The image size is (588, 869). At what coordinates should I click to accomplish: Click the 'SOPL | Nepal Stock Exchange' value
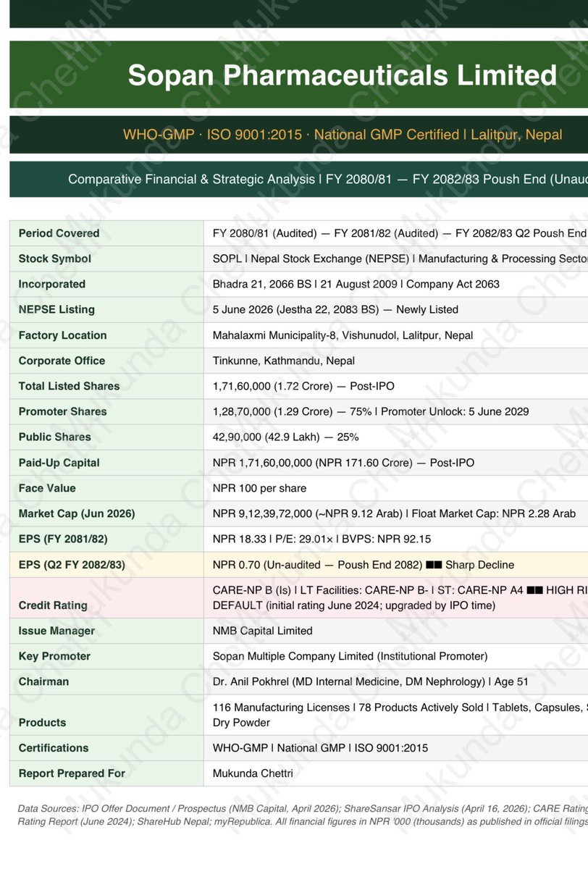coord(400,259)
